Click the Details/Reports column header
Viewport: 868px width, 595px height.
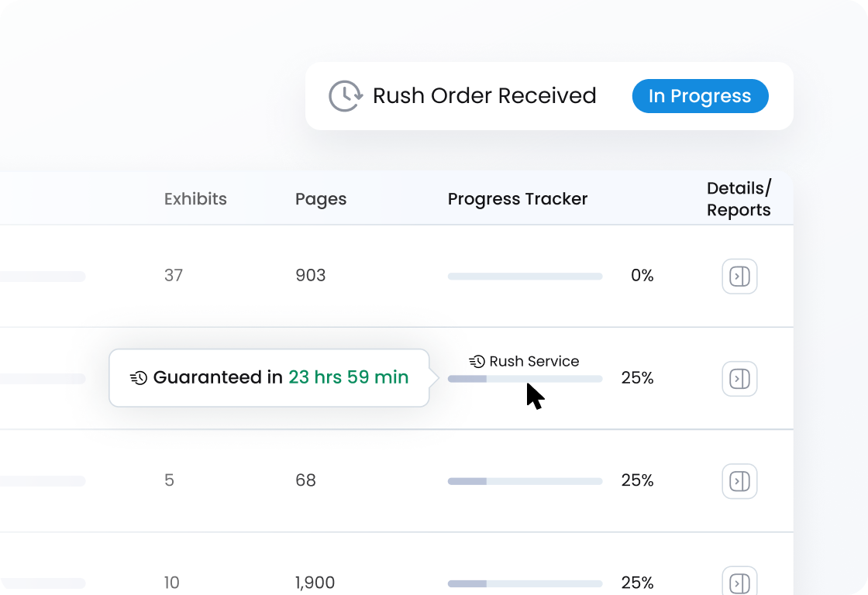(x=739, y=199)
